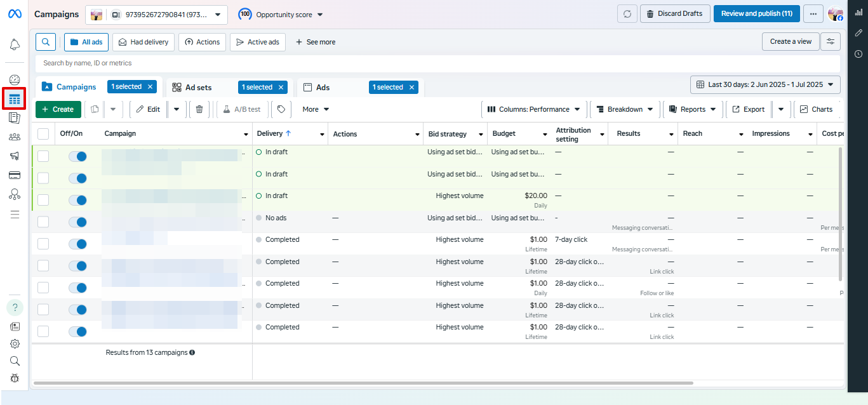Image resolution: width=868 pixels, height=405 pixels.
Task: Tick the checkbox of the last Completed campaign
Action: (43, 331)
